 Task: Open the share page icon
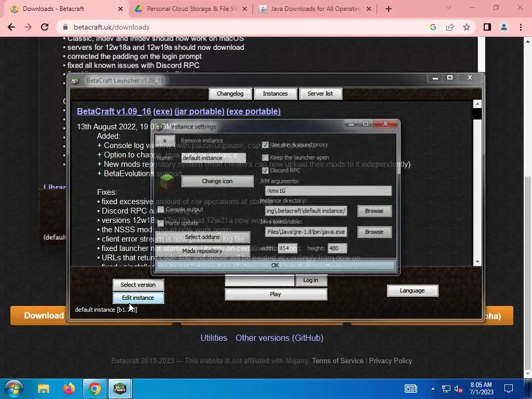[450, 27]
